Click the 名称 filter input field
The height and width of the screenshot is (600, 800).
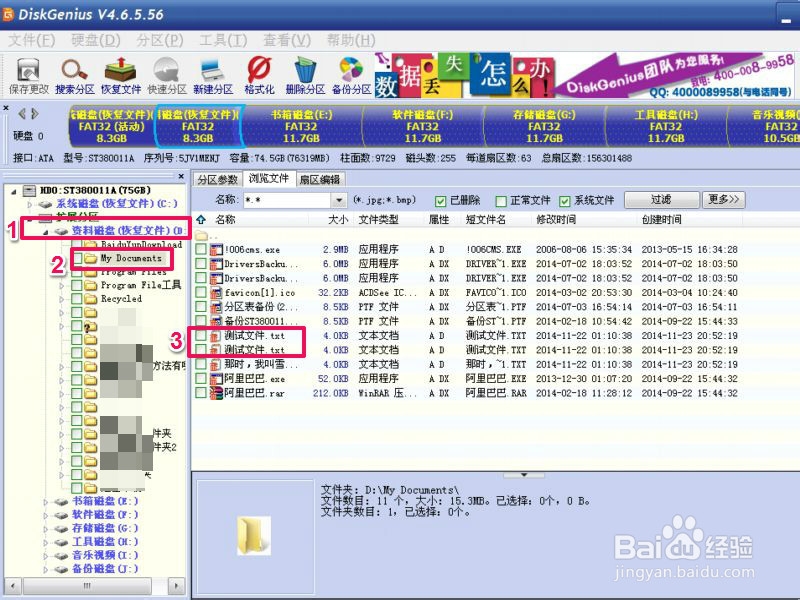pyautogui.click(x=287, y=200)
